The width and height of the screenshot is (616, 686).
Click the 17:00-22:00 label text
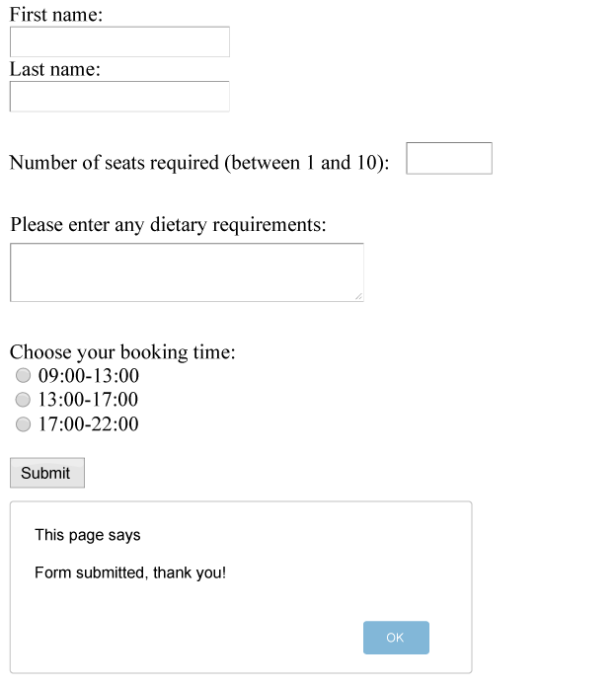(88, 424)
